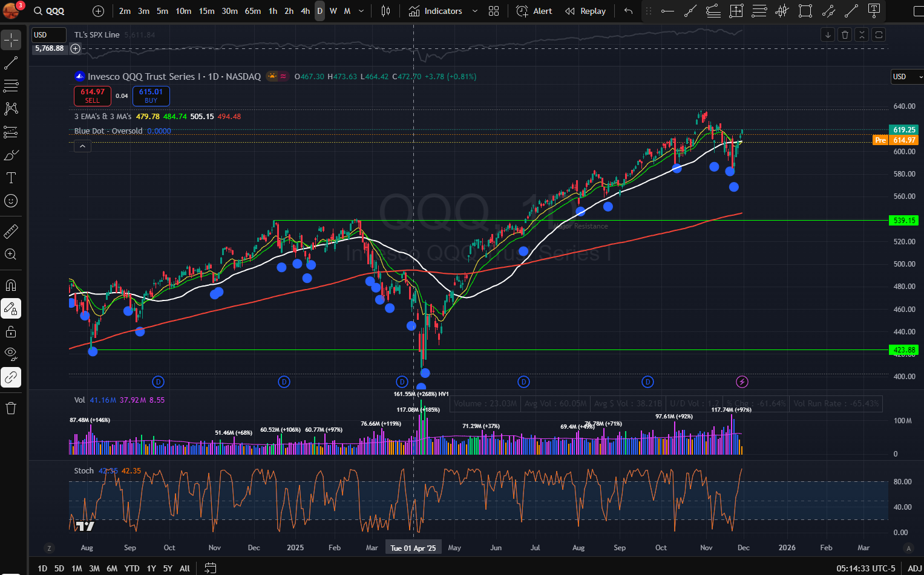Switch to the 15m interval
The image size is (924, 575).
tap(206, 11)
